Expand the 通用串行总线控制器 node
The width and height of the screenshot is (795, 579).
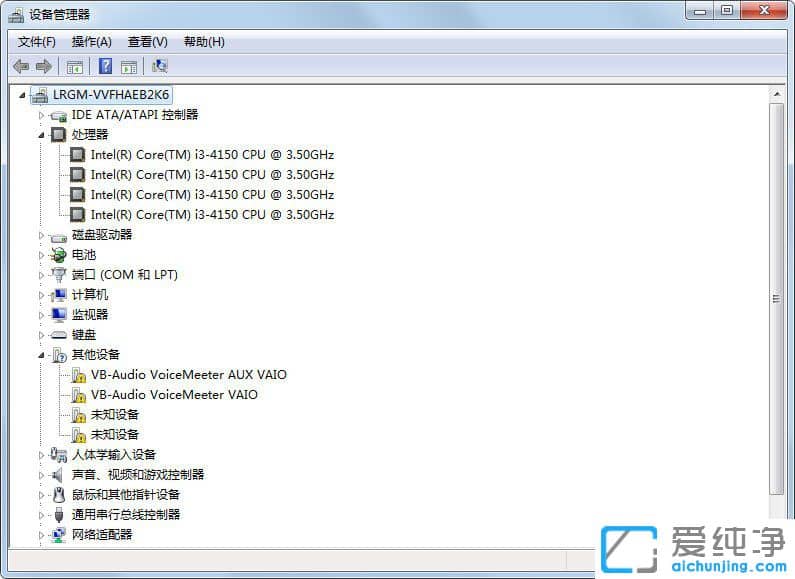[x=42, y=515]
